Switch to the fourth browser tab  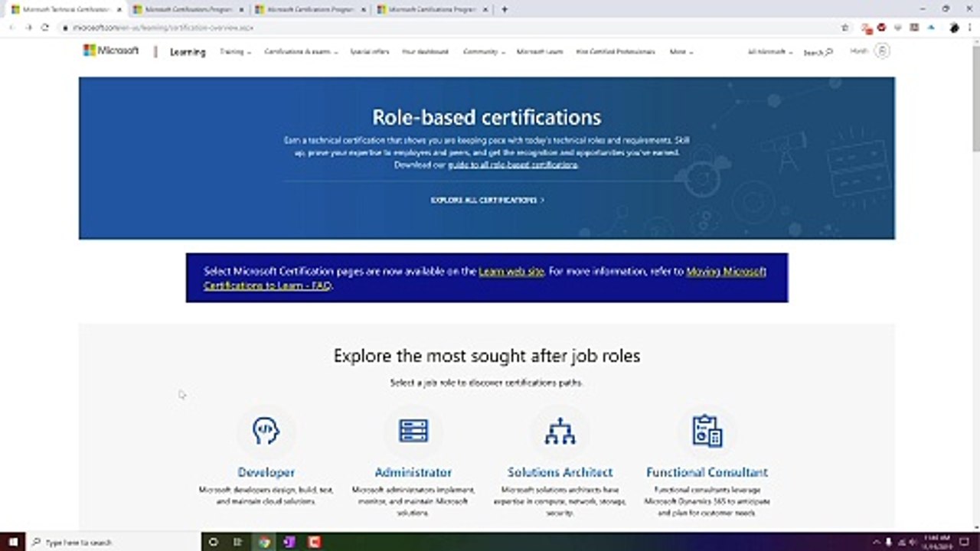click(x=433, y=9)
